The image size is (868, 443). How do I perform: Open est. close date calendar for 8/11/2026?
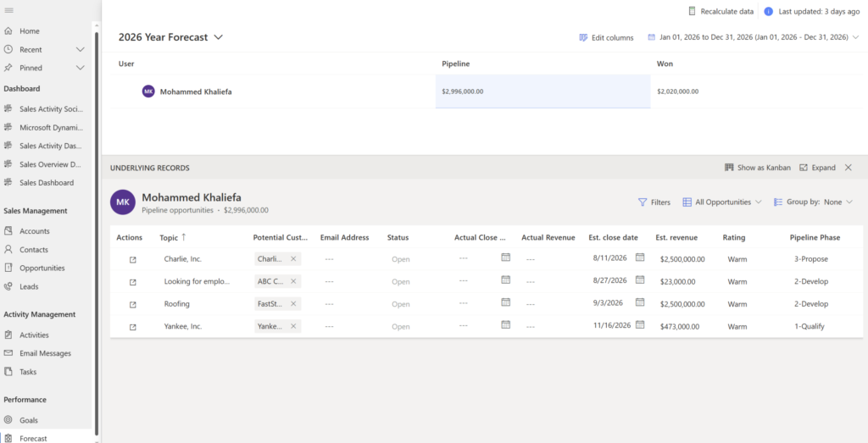[640, 257]
